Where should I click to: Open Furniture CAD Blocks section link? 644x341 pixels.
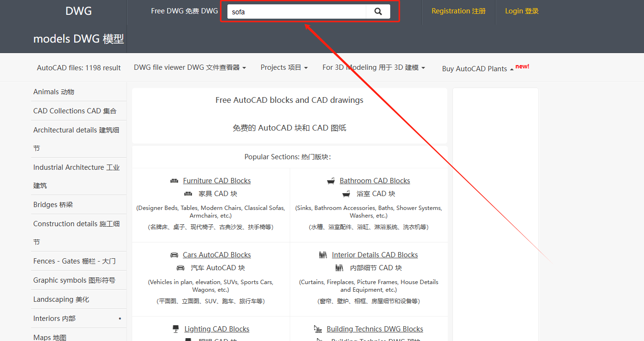pos(217,181)
